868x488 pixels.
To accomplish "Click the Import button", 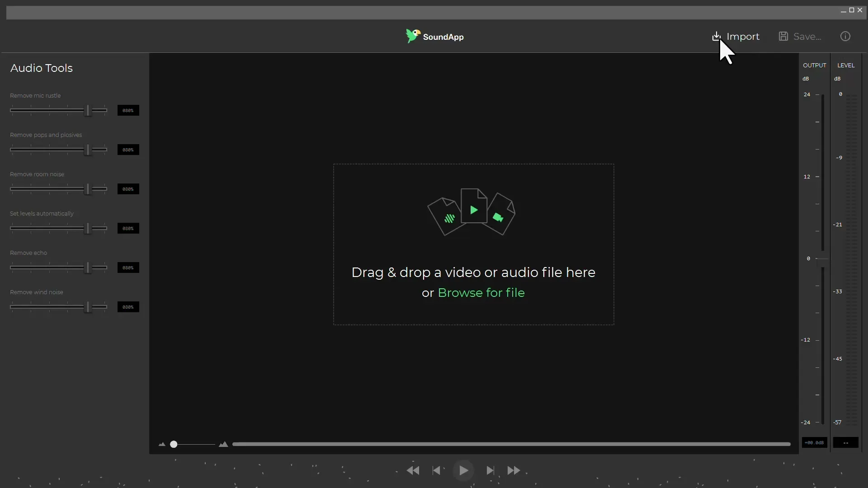I will click(736, 37).
